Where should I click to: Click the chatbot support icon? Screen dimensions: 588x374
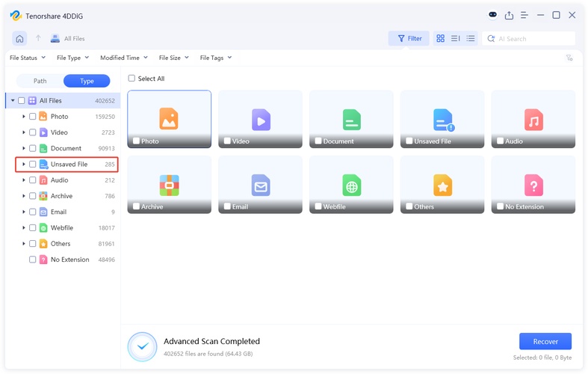492,15
